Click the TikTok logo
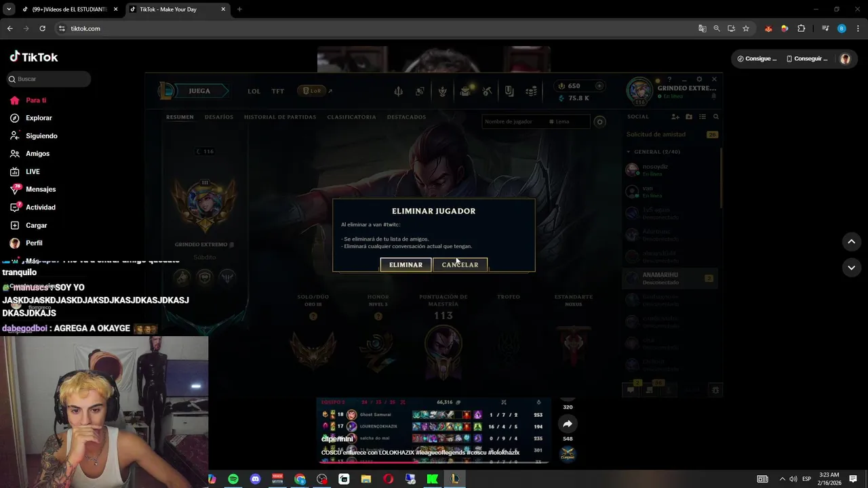Image resolution: width=868 pixels, height=488 pixels. pos(34,58)
